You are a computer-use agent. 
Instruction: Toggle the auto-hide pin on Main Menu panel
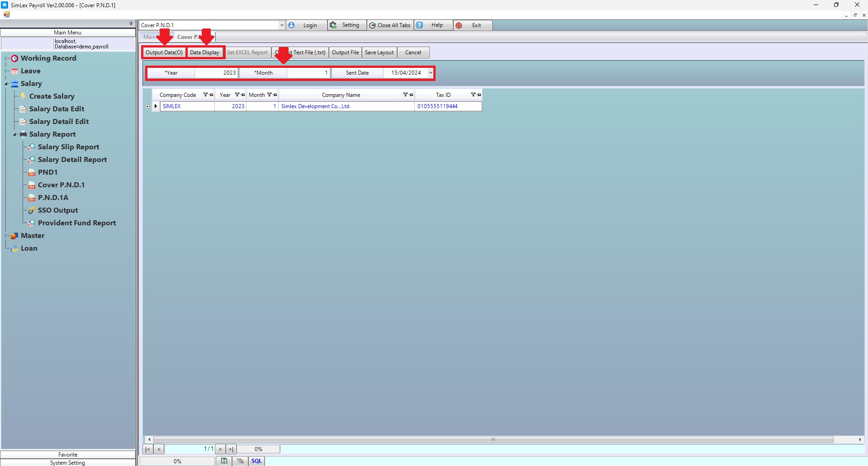click(x=131, y=24)
